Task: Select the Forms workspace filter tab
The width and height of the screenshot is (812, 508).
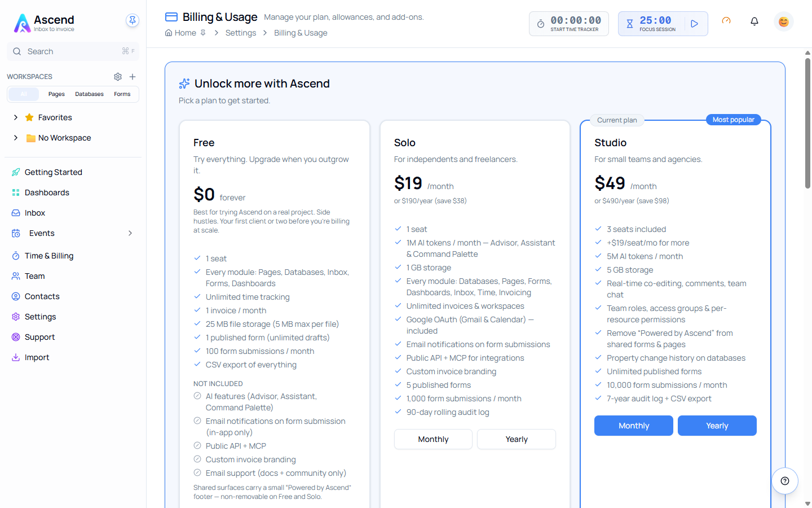Action: [x=122, y=94]
